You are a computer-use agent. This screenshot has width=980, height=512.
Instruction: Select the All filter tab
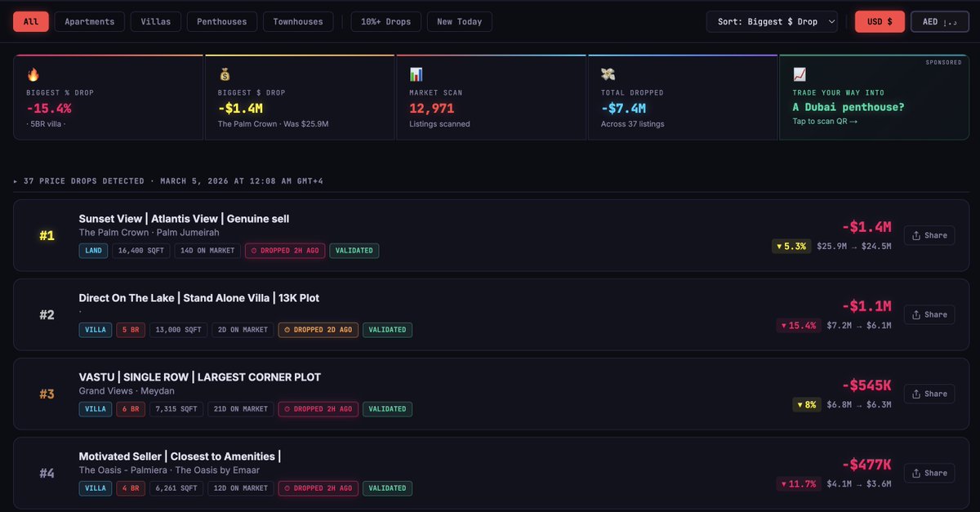31,22
